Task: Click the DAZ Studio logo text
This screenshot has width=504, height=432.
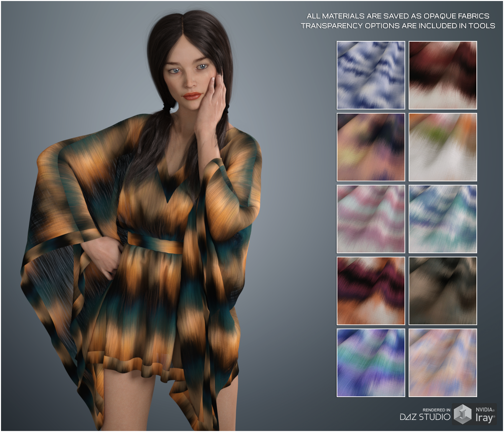Action: pyautogui.click(x=425, y=417)
